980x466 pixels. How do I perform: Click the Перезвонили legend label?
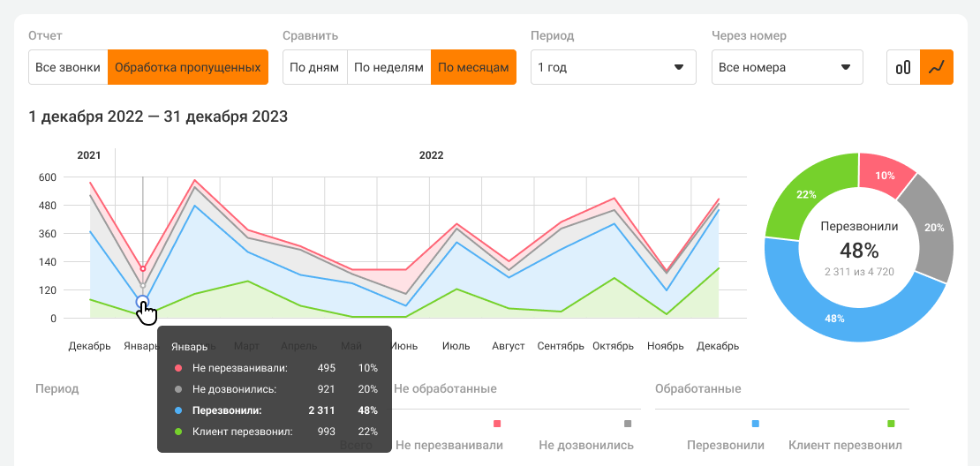click(726, 446)
